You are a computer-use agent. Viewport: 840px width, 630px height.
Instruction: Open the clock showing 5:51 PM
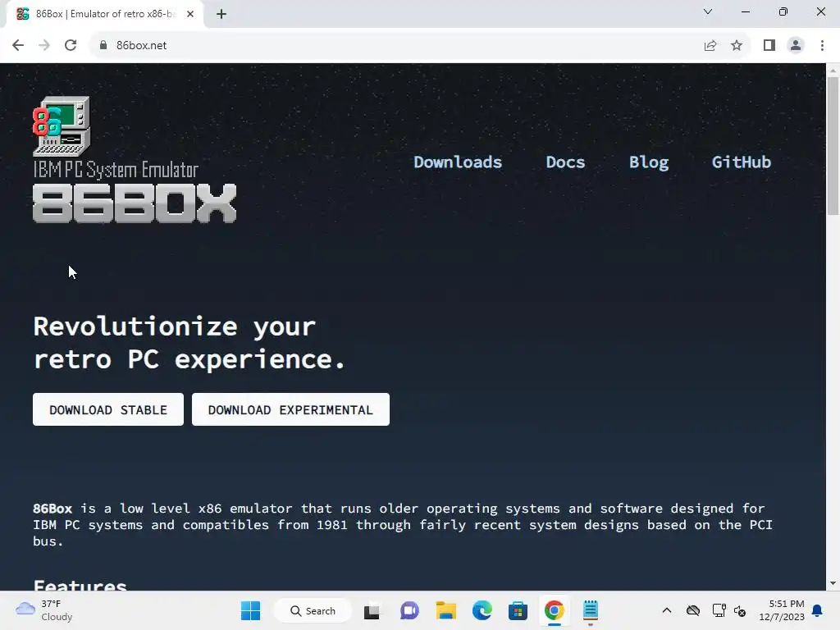point(781,610)
